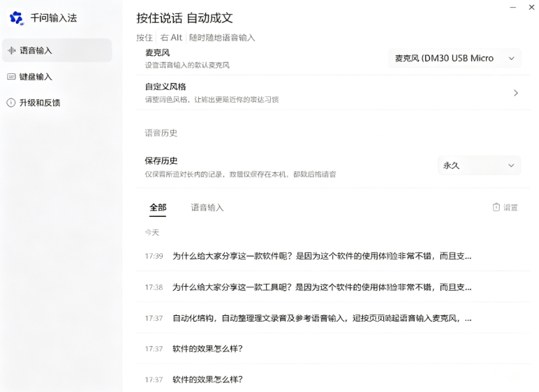Click the first 软件的效果怎么样？ entry
The width and height of the screenshot is (539, 392).
[x=333, y=349]
